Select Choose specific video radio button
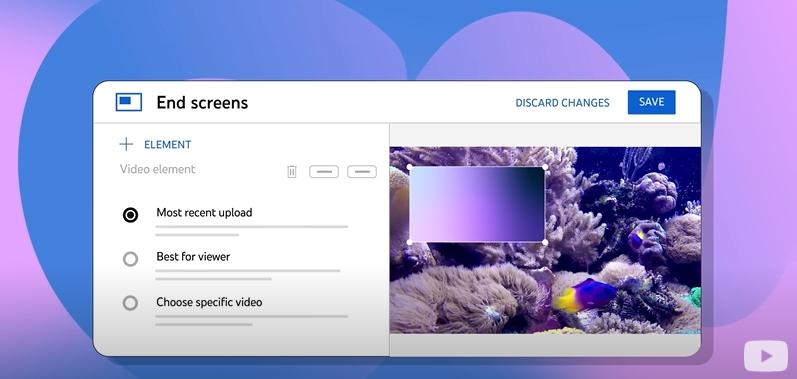Viewport: 797px width, 379px height. (x=131, y=303)
